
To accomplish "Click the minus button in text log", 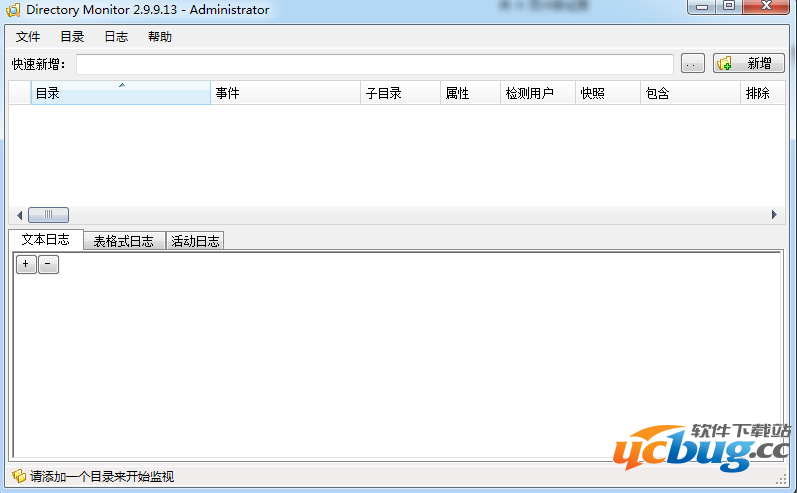I will [x=48, y=264].
